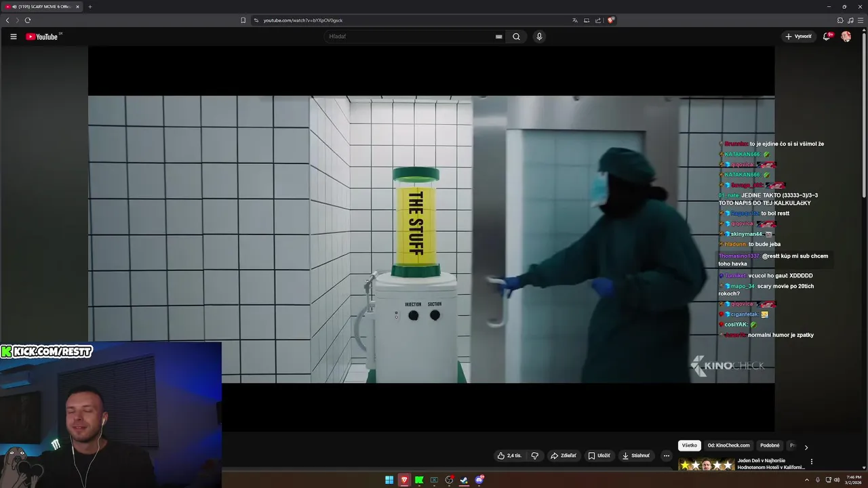Open the browser media control icon
This screenshot has height=488, width=868.
pos(850,20)
